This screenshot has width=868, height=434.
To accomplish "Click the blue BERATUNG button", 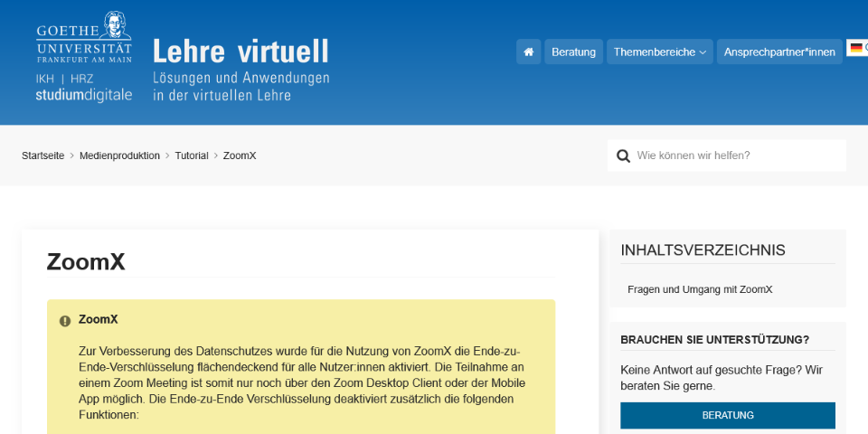I will click(x=727, y=415).
